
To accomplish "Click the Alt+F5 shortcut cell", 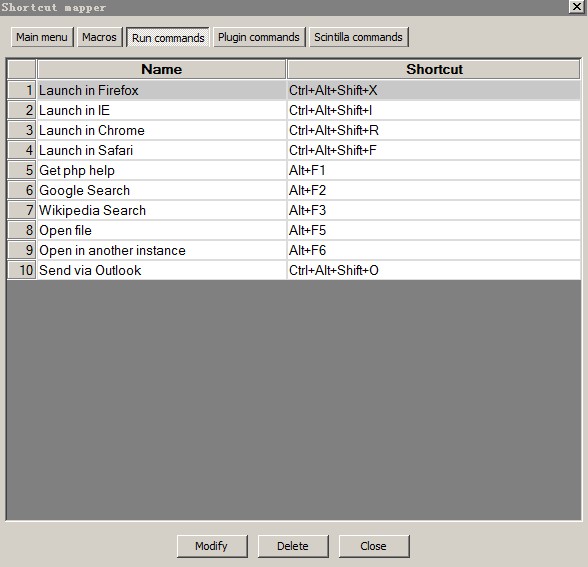I will click(x=434, y=230).
